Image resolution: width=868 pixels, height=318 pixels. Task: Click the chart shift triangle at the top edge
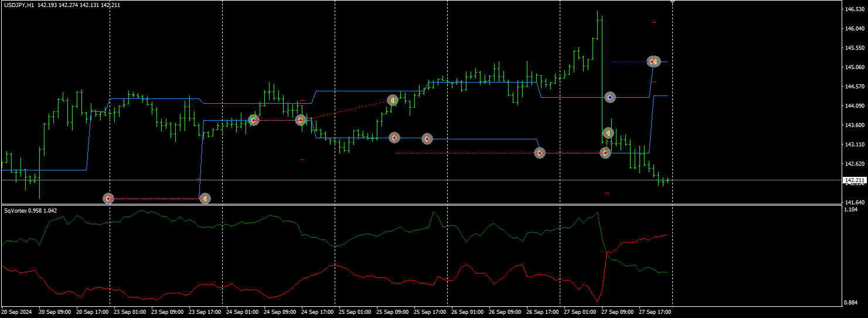click(x=672, y=2)
